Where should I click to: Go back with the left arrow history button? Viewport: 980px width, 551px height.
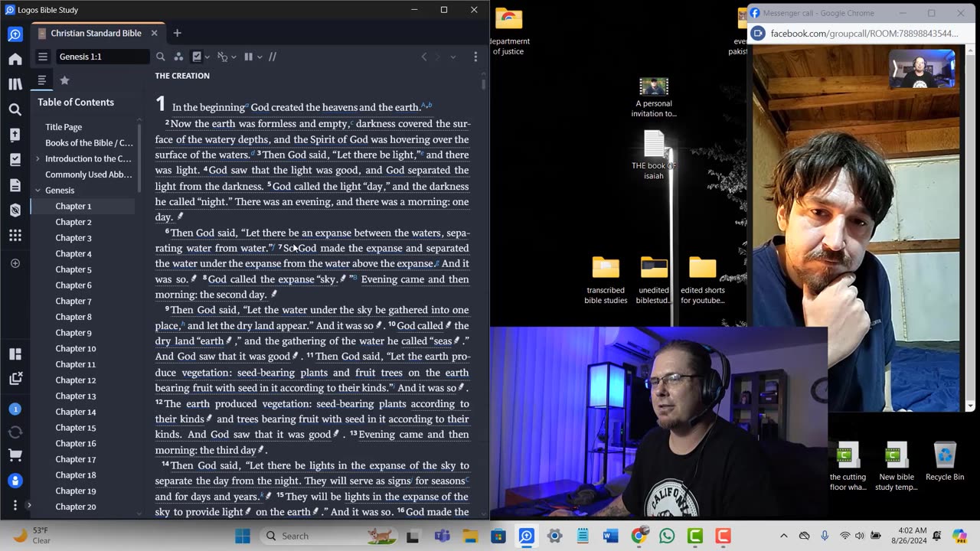424,57
